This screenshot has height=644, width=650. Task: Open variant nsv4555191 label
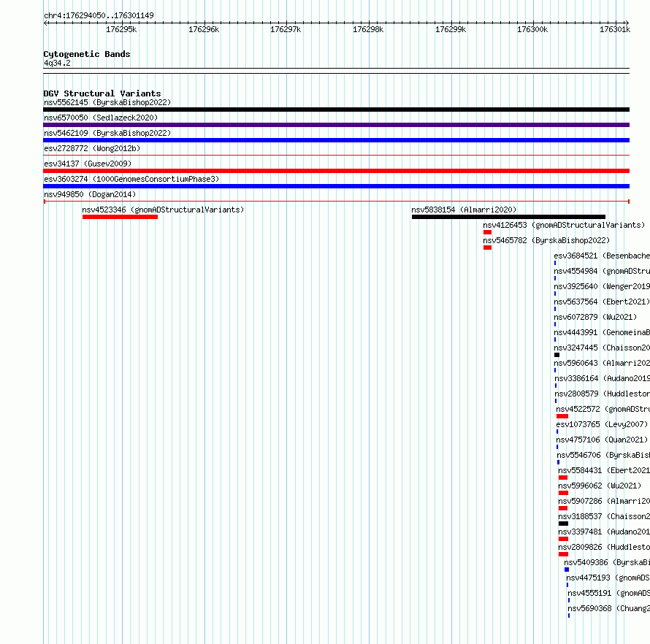coord(609,593)
